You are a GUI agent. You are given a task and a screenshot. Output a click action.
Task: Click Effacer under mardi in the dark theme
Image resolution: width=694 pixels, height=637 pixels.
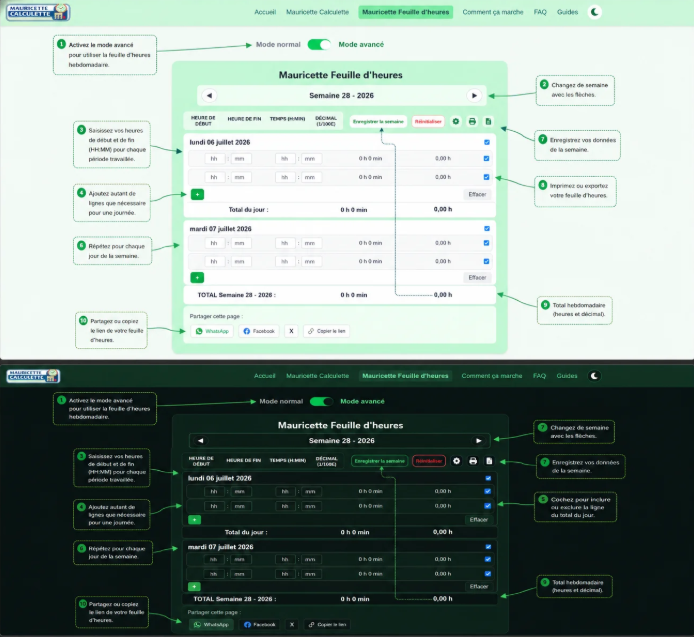pos(478,587)
